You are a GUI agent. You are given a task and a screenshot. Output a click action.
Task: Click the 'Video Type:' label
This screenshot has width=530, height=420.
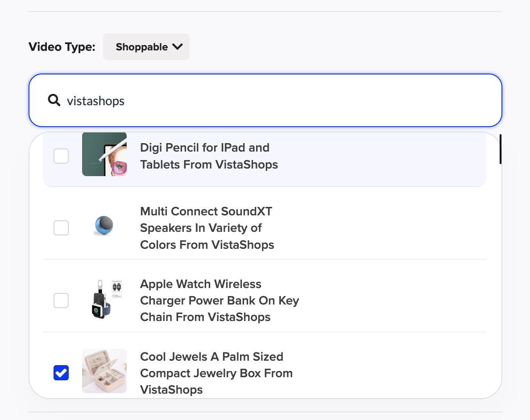(x=62, y=47)
